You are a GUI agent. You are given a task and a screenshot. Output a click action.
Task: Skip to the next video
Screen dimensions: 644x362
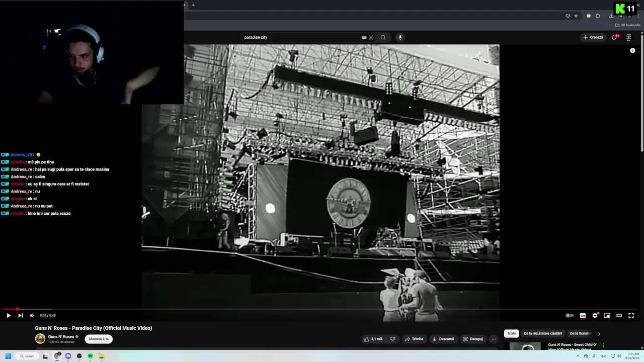[20, 315]
